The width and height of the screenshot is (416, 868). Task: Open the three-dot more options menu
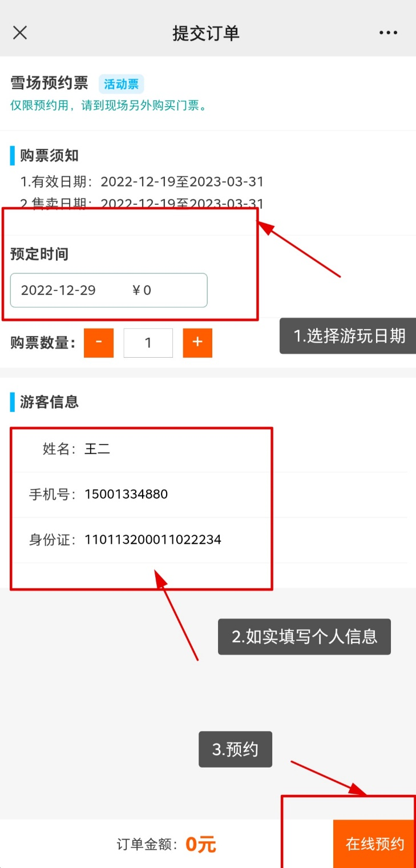pyautogui.click(x=388, y=33)
